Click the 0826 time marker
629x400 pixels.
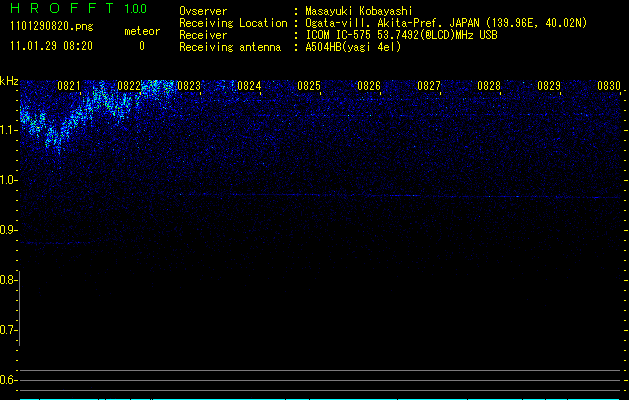pyautogui.click(x=369, y=86)
